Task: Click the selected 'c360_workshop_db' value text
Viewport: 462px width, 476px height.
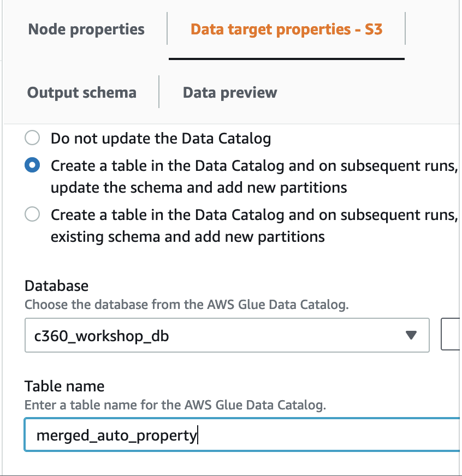Action: pyautogui.click(x=102, y=336)
